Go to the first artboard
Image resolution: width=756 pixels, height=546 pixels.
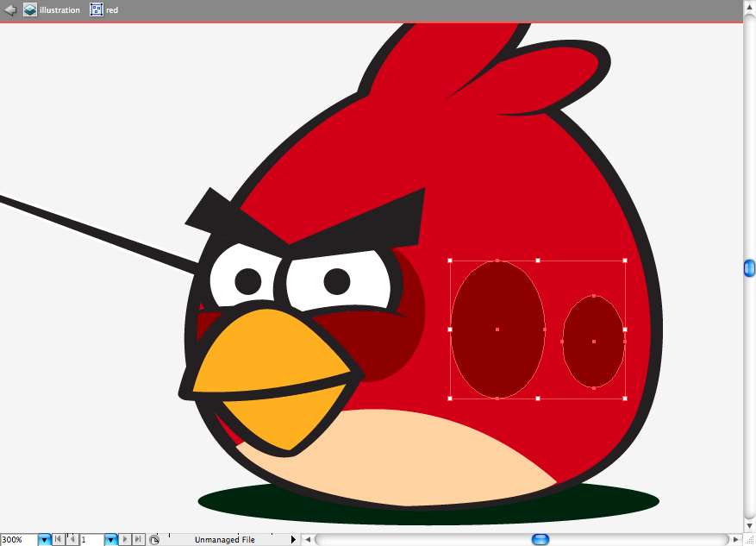58,539
